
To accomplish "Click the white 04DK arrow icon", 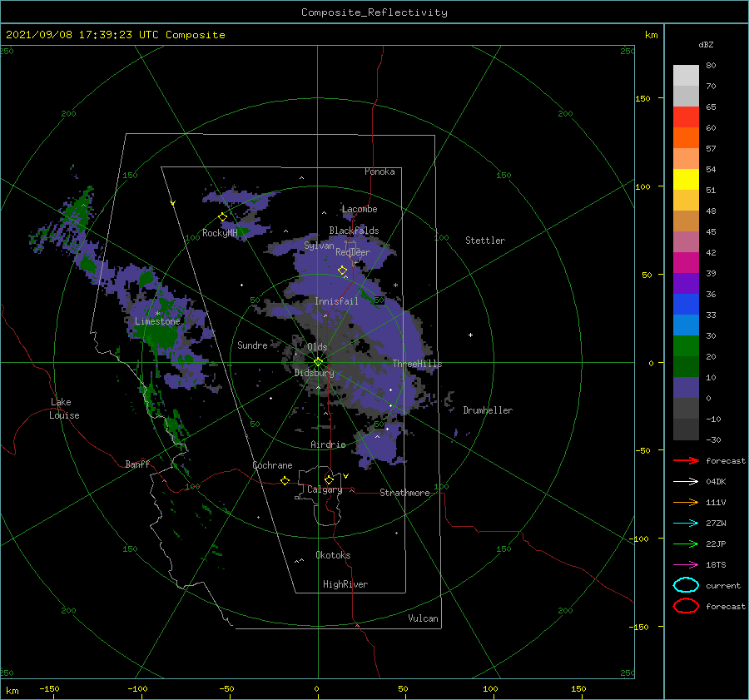I will tap(686, 481).
